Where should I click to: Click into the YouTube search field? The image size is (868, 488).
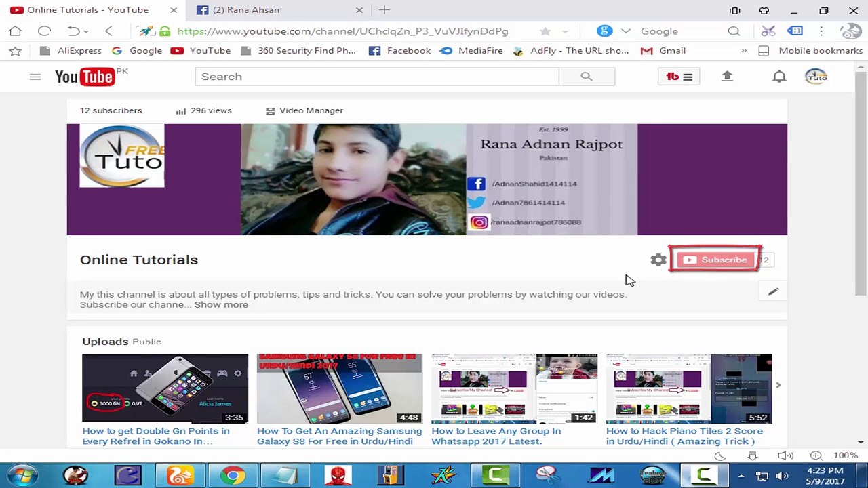tap(377, 77)
